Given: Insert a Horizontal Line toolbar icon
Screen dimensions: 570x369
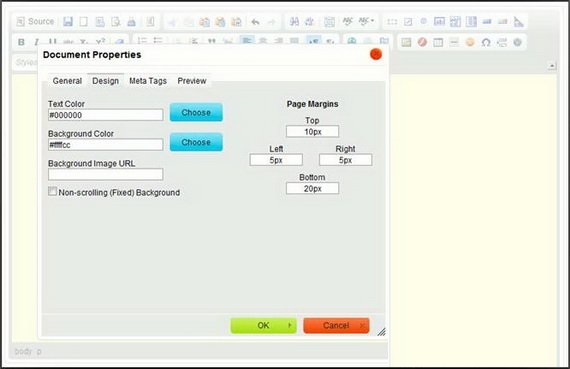Looking at the screenshot, I should point(454,42).
